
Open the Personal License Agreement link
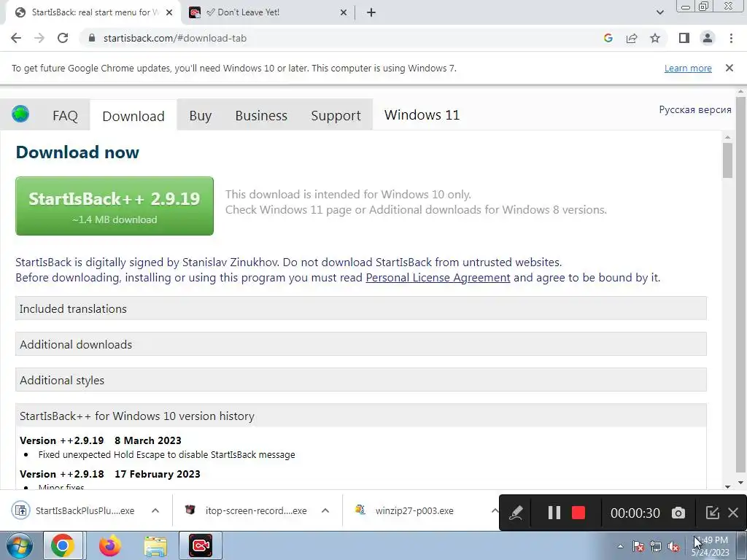pyautogui.click(x=438, y=278)
